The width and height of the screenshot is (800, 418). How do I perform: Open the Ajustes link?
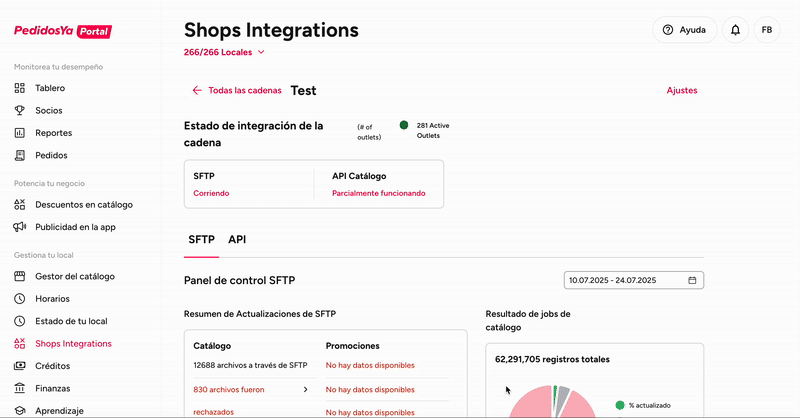pyautogui.click(x=682, y=91)
